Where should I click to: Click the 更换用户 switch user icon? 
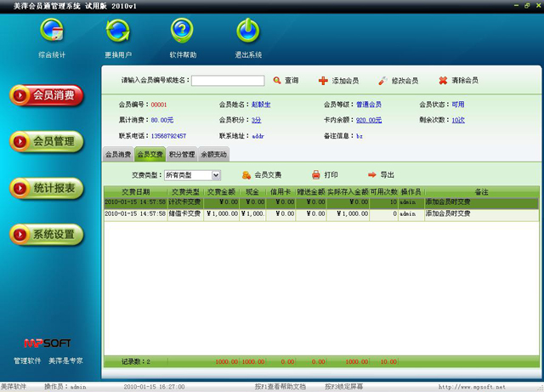(x=117, y=31)
